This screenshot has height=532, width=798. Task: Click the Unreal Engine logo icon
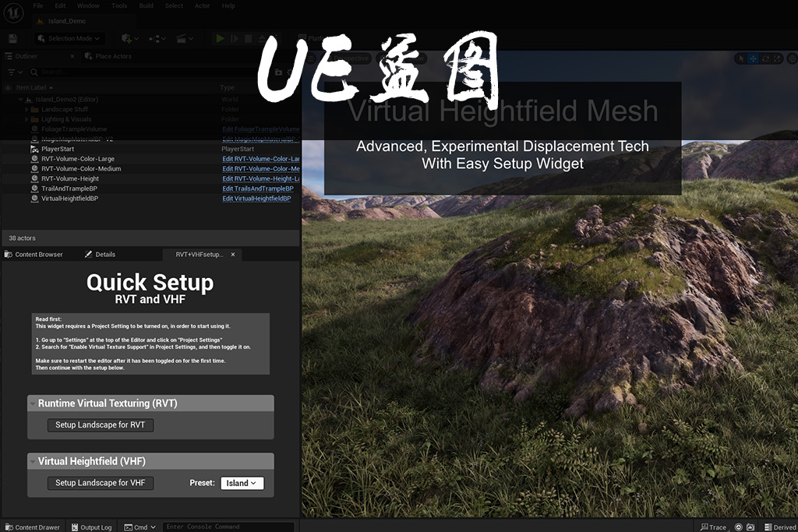pyautogui.click(x=13, y=12)
